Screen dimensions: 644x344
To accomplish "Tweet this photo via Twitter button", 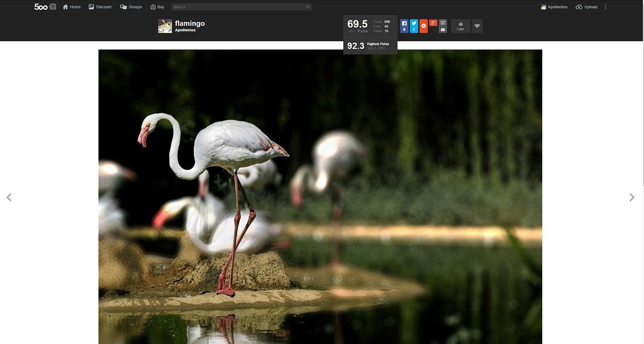I will (414, 26).
